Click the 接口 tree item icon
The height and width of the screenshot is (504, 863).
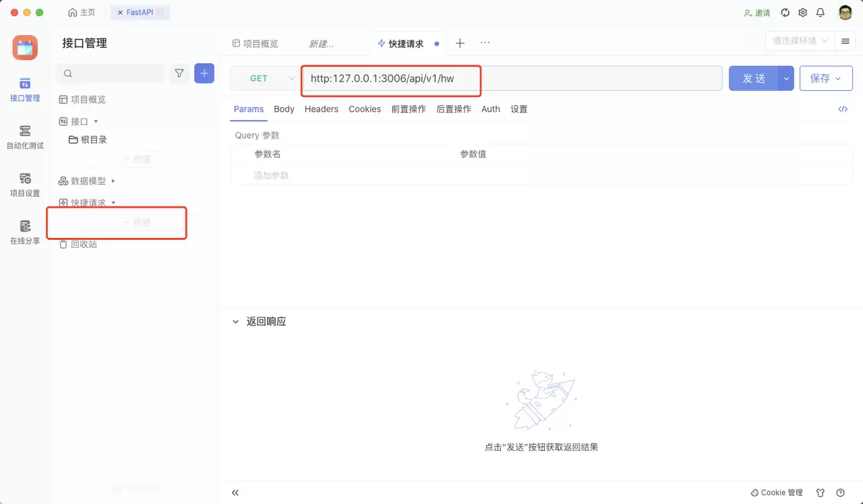click(63, 121)
